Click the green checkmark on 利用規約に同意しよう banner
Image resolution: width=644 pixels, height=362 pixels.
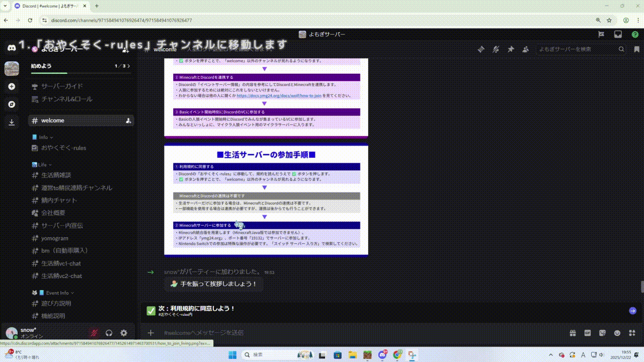pyautogui.click(x=151, y=311)
